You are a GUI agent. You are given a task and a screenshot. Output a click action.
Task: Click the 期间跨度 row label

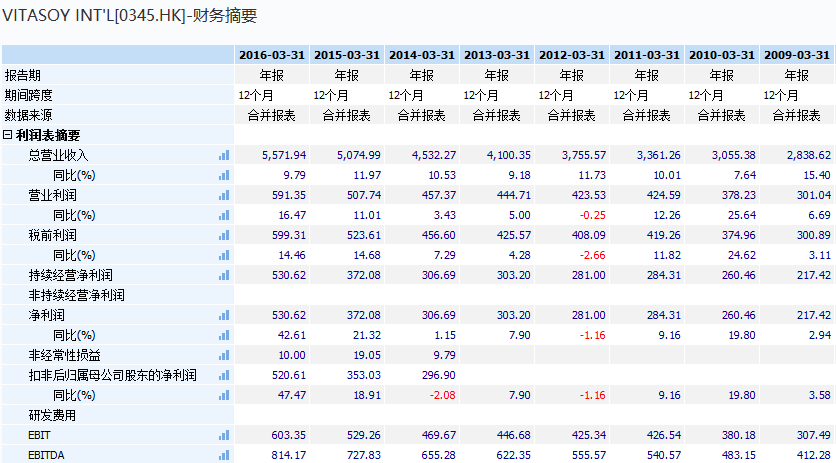[29, 95]
